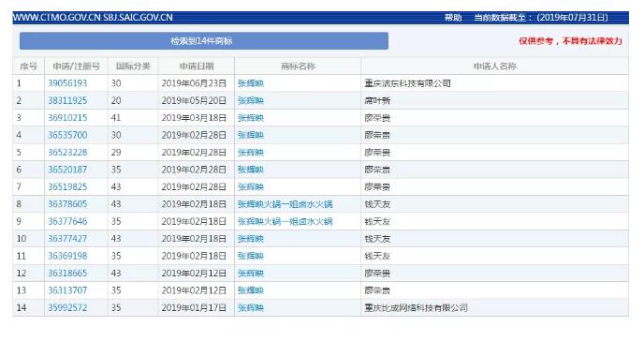The image size is (644, 341).
Task: Select the date 2019年05月20日
Action: pyautogui.click(x=194, y=100)
